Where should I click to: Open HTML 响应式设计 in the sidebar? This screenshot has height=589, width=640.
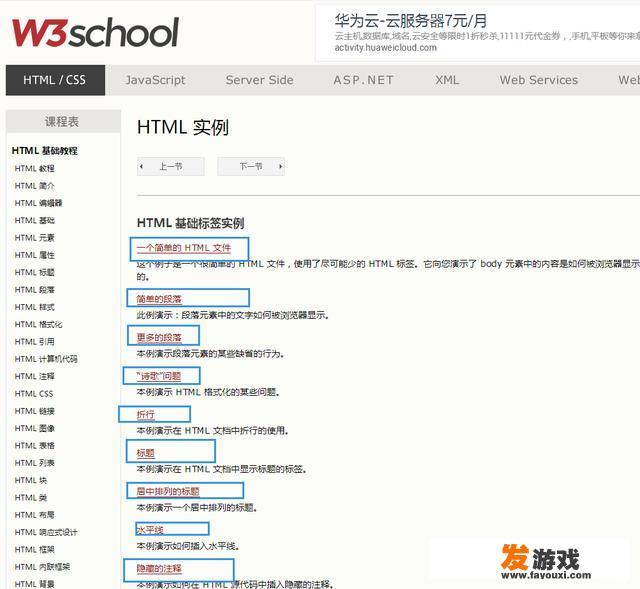46,532
